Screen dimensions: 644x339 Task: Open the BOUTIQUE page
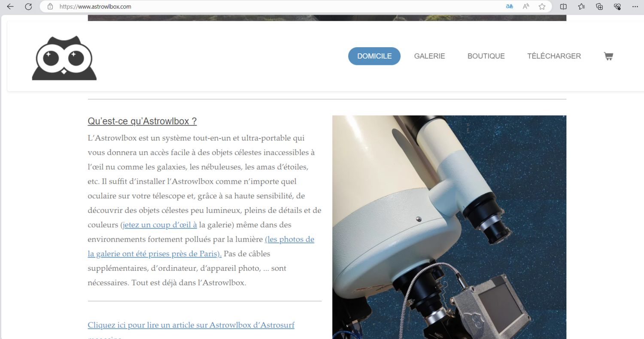(486, 56)
